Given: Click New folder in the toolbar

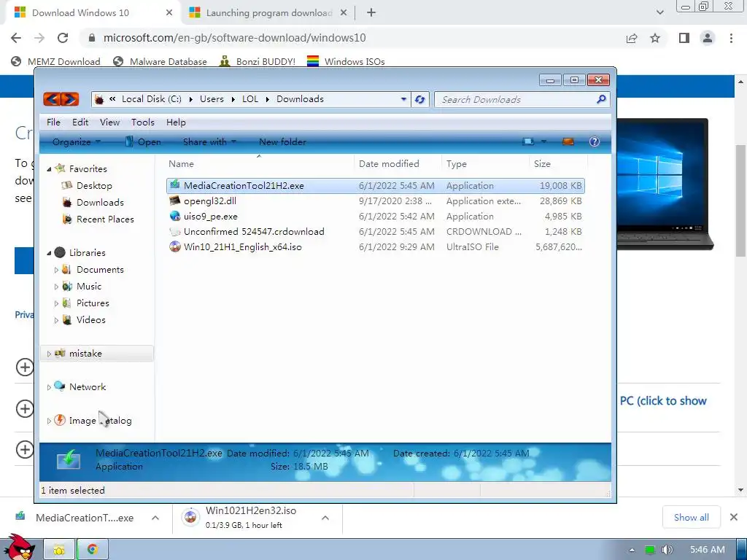Looking at the screenshot, I should pyautogui.click(x=282, y=142).
